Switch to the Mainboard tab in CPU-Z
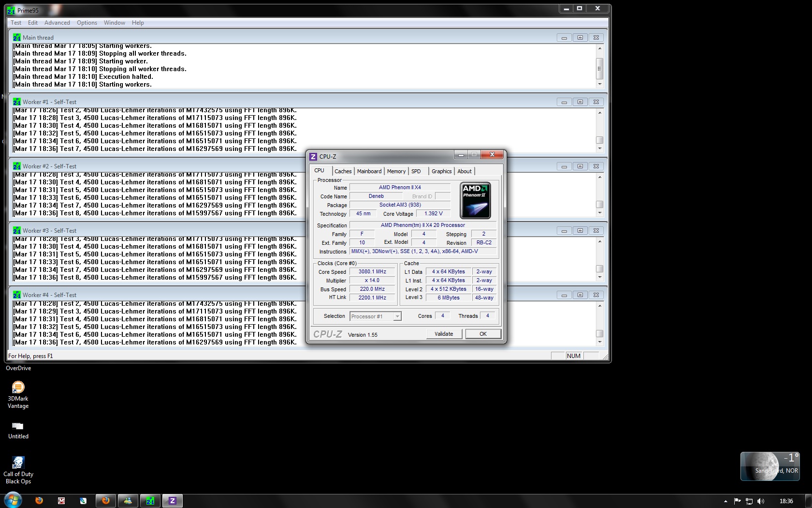 pyautogui.click(x=369, y=171)
